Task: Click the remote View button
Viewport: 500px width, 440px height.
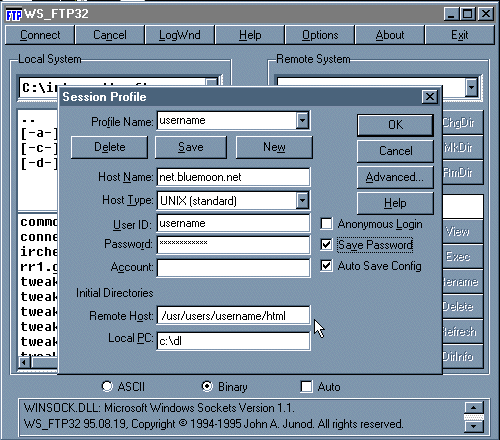Action: pyautogui.click(x=463, y=231)
